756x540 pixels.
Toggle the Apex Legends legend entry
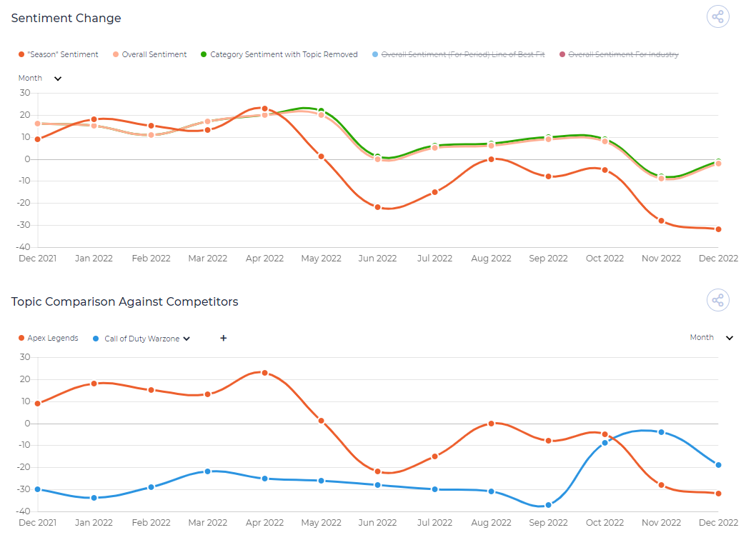click(x=48, y=338)
